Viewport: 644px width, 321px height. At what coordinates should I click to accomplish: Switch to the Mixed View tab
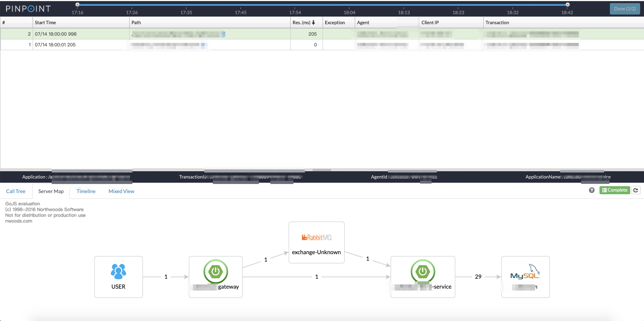click(x=121, y=191)
